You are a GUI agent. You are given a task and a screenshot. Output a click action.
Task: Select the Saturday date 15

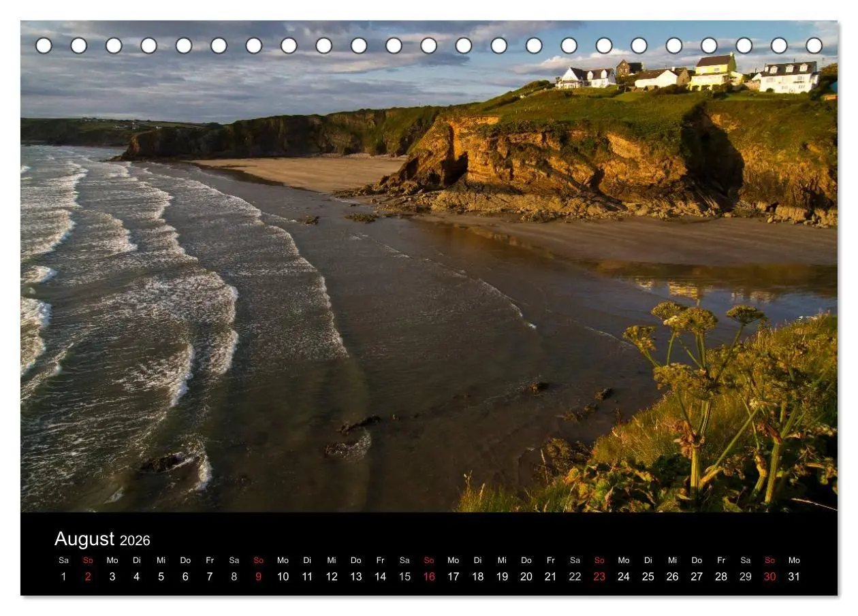click(x=404, y=577)
